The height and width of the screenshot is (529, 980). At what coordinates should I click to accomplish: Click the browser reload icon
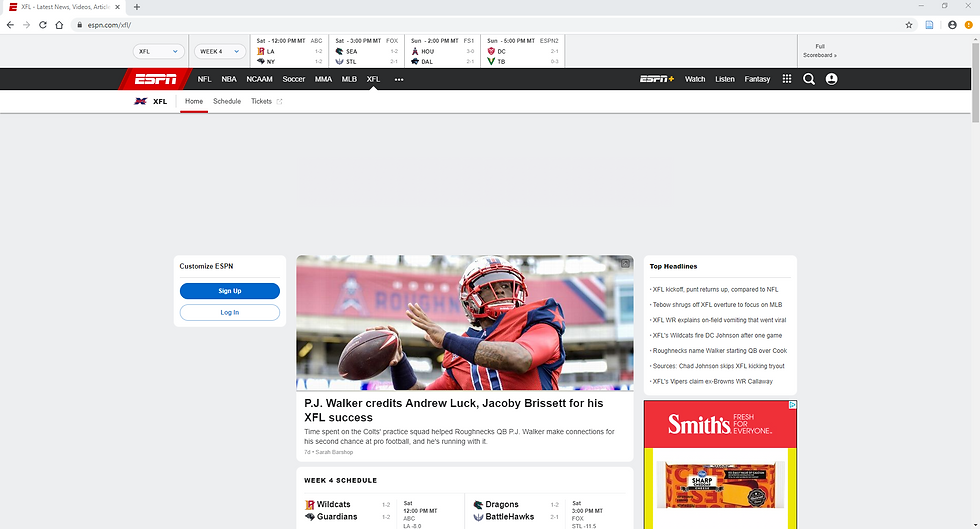coord(42,25)
